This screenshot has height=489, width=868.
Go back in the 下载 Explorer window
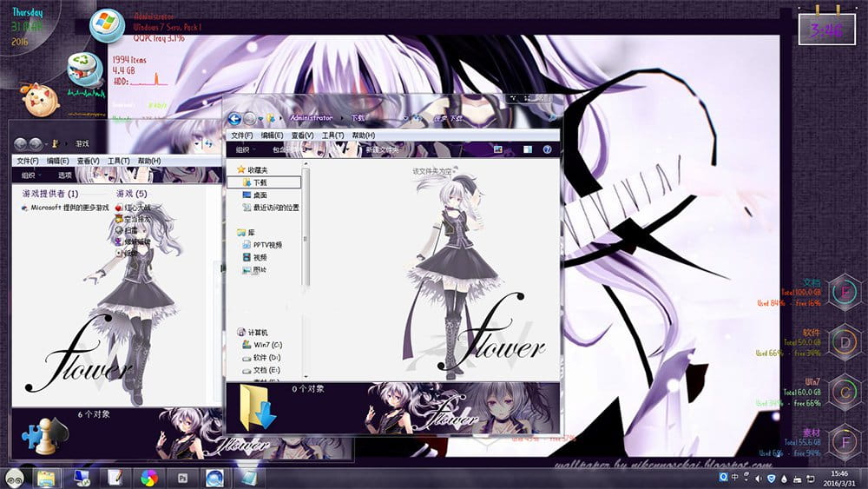pos(234,118)
